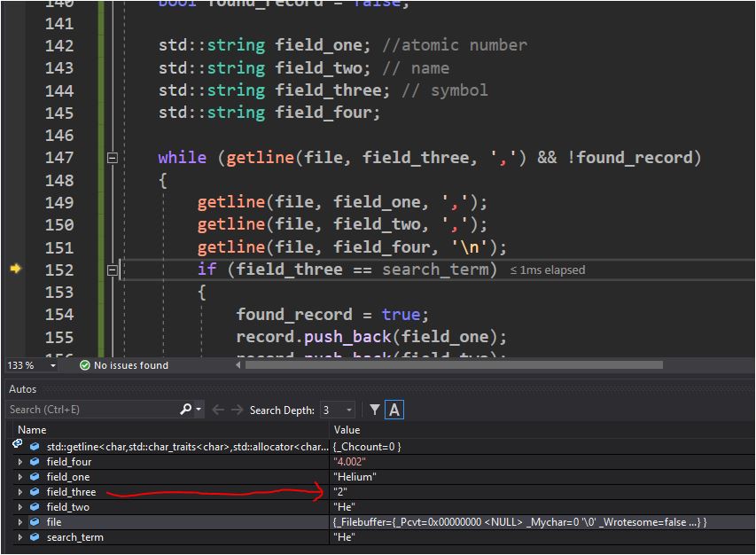The width and height of the screenshot is (756, 555).
Task: Click found_record in the while condition
Action: 635,157
